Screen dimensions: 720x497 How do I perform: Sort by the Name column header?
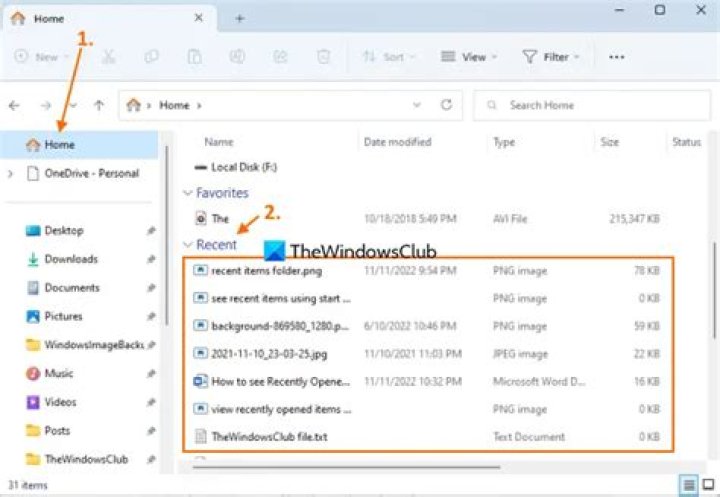219,142
